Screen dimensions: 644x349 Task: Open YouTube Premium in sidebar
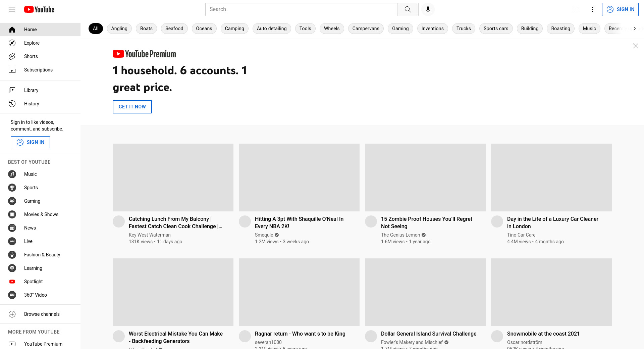tap(40, 344)
